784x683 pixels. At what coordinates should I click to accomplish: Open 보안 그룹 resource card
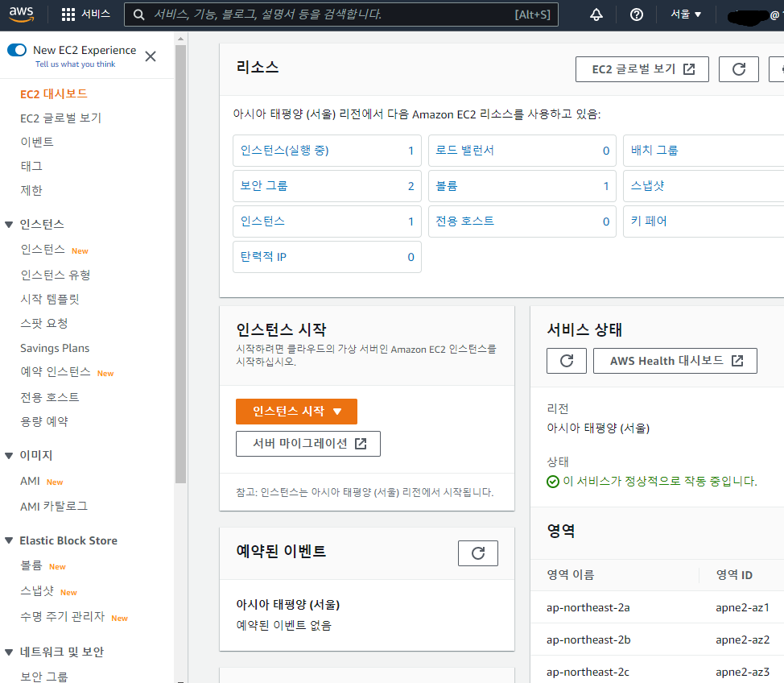pyautogui.click(x=327, y=186)
